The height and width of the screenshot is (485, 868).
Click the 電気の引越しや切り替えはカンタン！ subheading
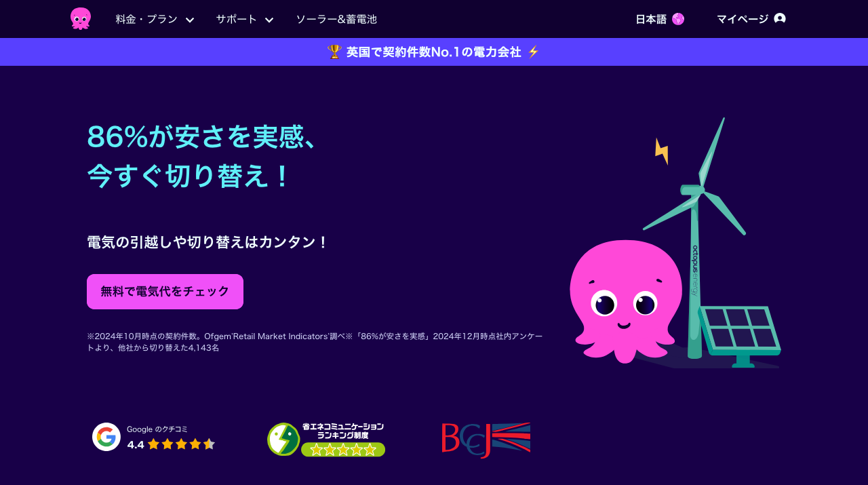coord(208,242)
